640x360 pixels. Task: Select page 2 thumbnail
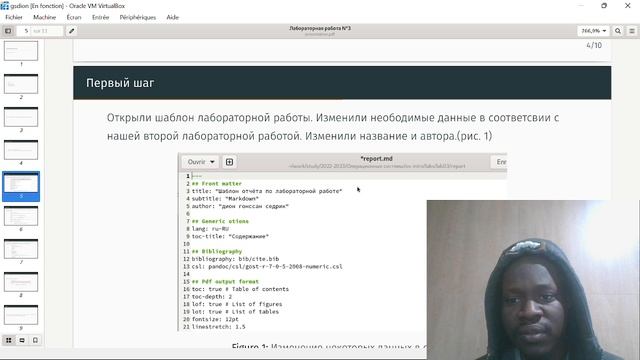click(x=21, y=84)
